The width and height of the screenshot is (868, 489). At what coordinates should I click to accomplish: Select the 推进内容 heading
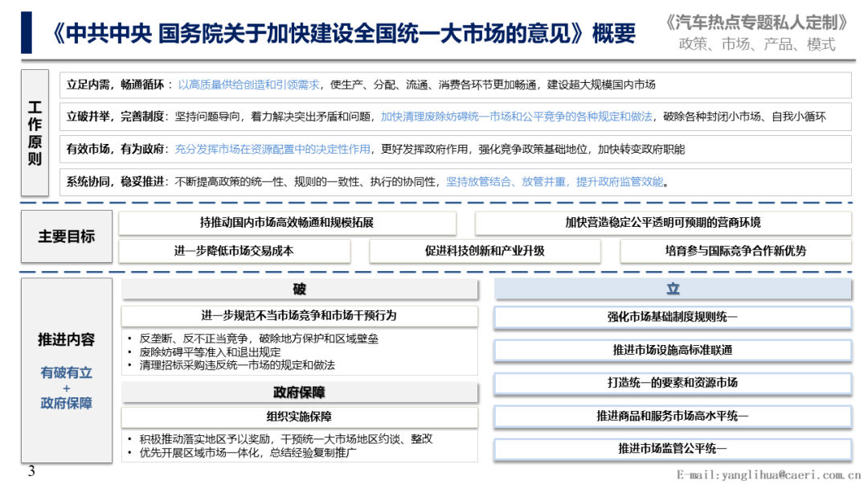click(x=67, y=340)
